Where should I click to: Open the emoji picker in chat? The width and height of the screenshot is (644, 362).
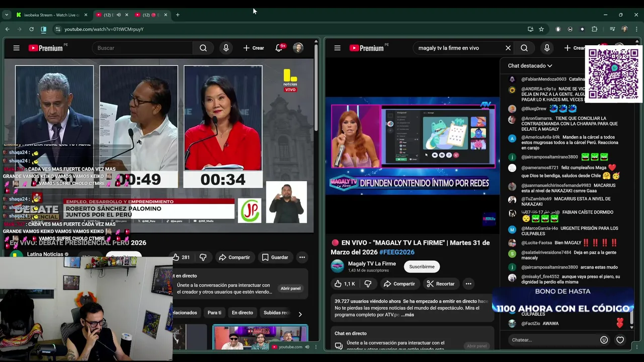(604, 340)
